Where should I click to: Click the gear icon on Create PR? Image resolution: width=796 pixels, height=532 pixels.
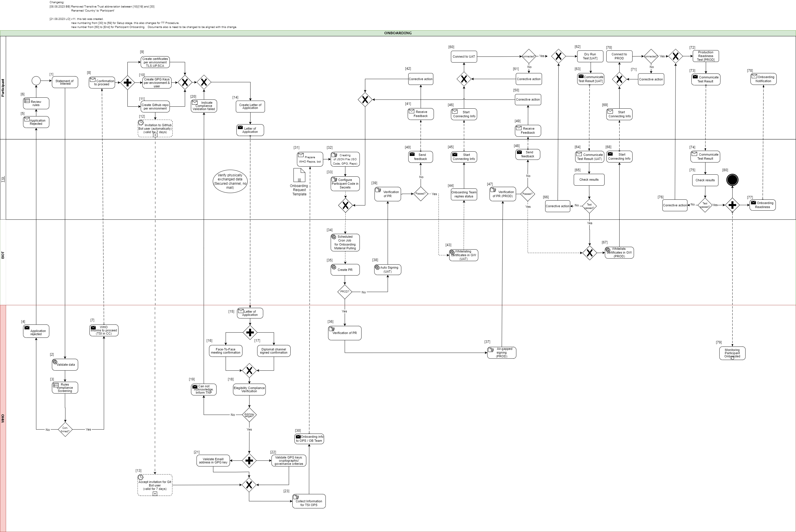pos(334,267)
